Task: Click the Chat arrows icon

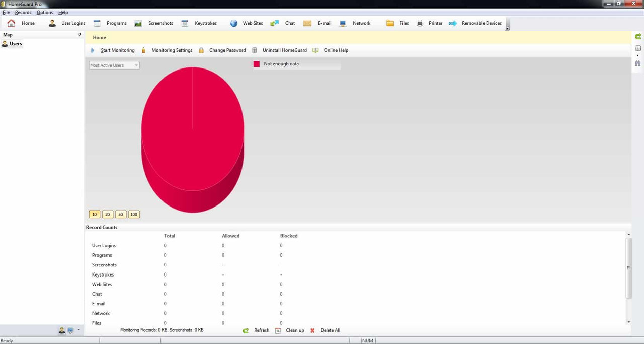Action: (x=274, y=23)
